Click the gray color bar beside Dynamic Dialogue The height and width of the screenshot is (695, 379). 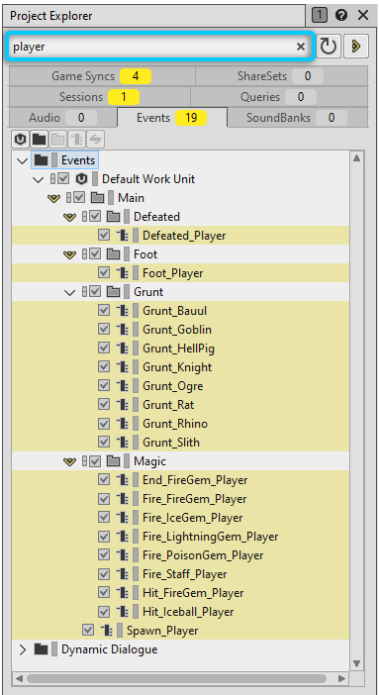55,650
